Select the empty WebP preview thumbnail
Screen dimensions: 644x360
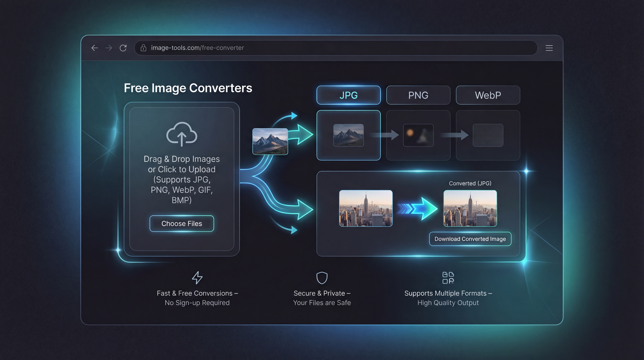[x=488, y=135]
